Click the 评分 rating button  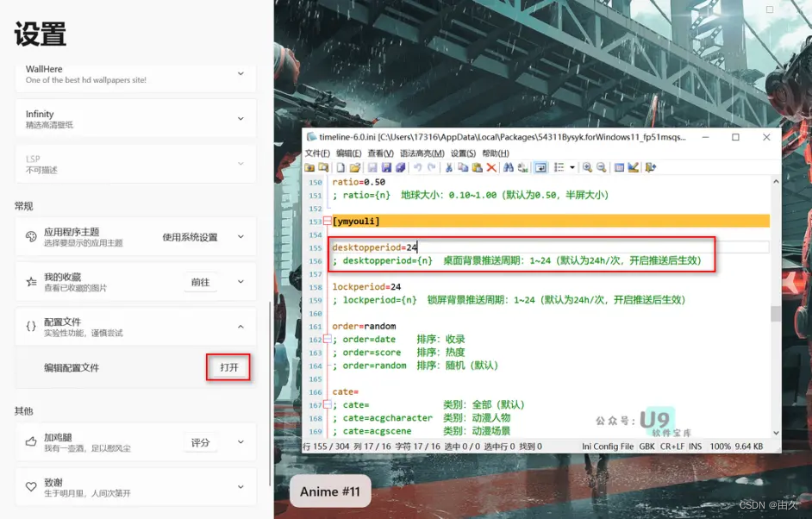200,443
